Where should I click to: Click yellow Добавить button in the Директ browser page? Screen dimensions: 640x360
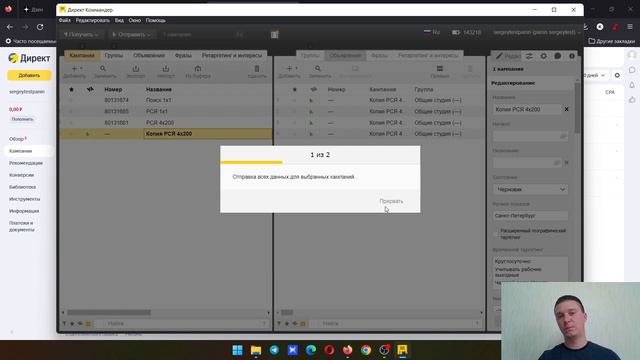coord(29,76)
